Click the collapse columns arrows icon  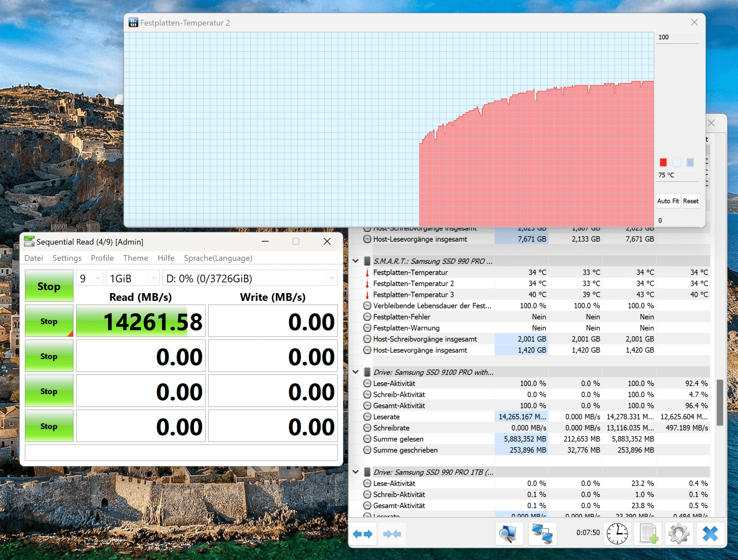[x=392, y=534]
